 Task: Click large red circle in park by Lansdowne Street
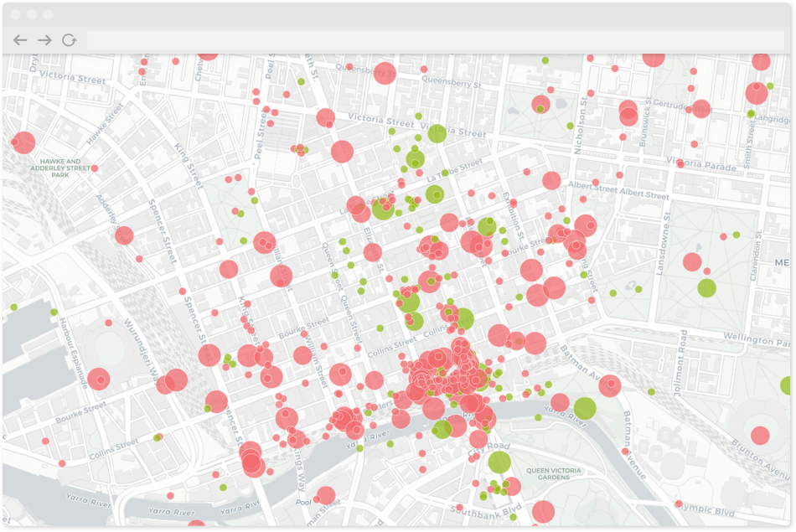(x=692, y=261)
